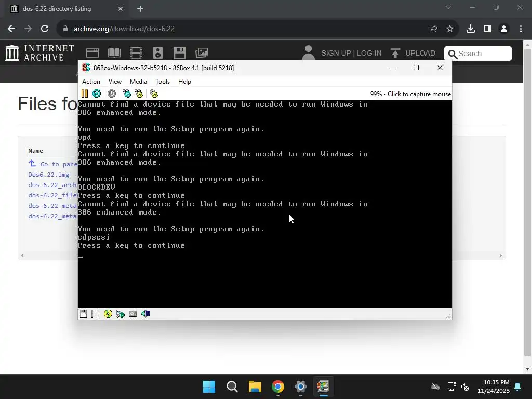Screen dimensions: 532x399
Task: Click the Dos6.22.img file link
Action: [48, 175]
